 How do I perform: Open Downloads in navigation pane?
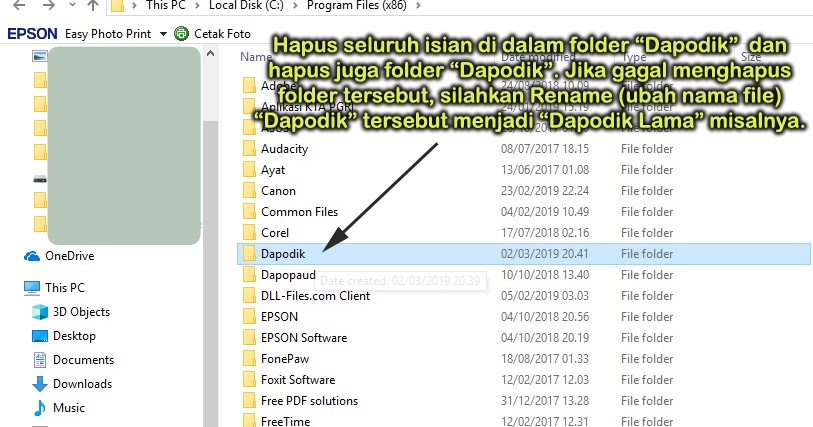point(82,384)
